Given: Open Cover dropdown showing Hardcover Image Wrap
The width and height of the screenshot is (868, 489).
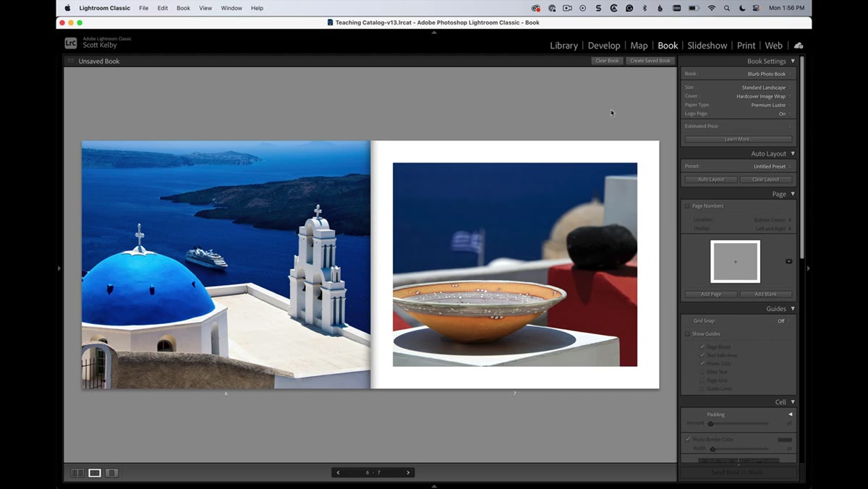Looking at the screenshot, I should [x=763, y=96].
